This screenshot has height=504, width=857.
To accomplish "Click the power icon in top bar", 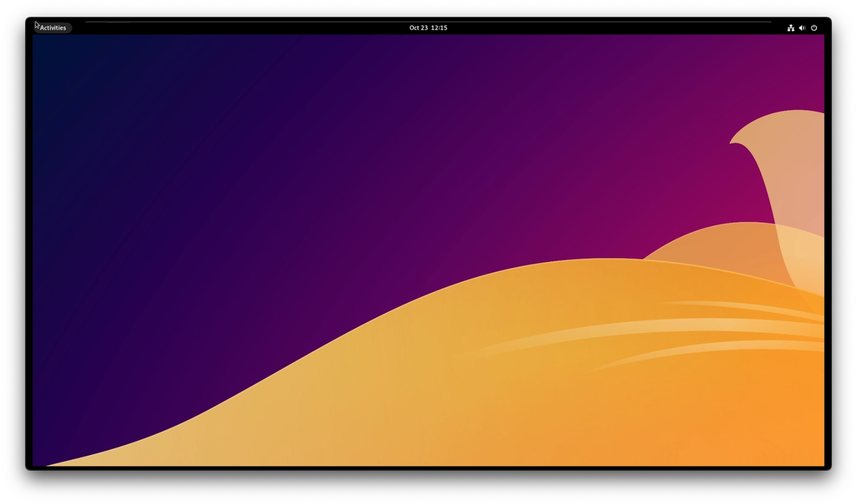I will point(814,28).
